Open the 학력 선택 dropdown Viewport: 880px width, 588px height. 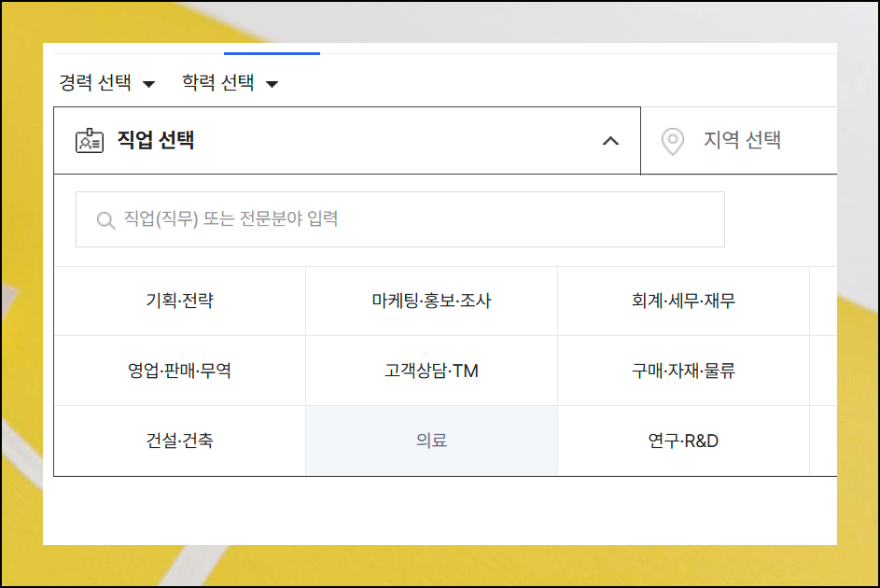(230, 83)
